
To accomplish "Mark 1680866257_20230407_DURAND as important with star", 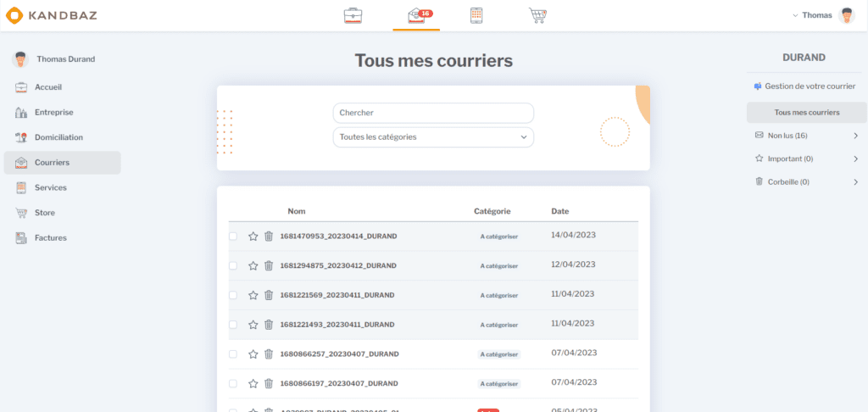I will [x=253, y=354].
